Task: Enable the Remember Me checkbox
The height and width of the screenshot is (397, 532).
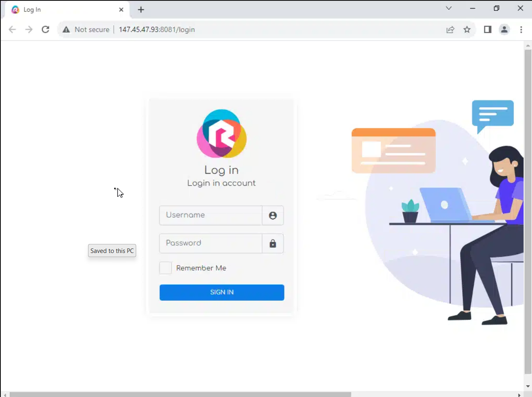Action: 166,268
